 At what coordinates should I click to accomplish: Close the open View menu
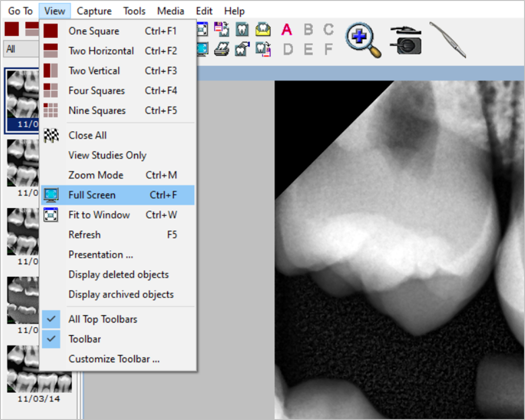pyautogui.click(x=55, y=11)
